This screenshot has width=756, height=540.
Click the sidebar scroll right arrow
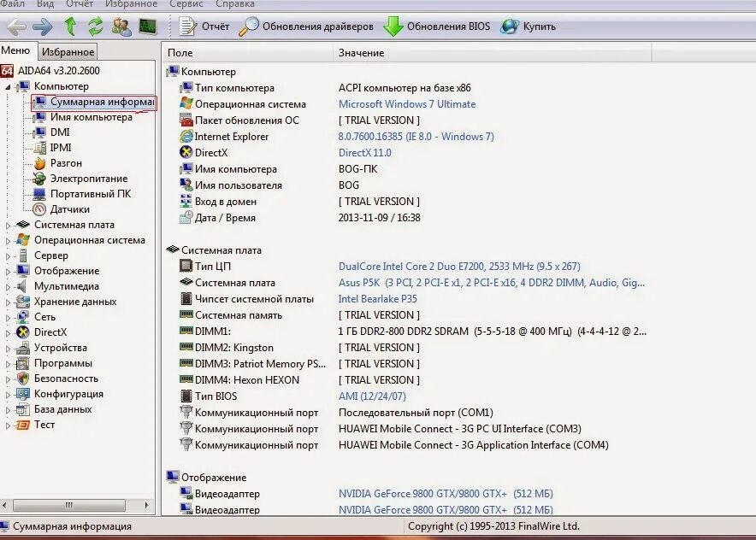coord(146,505)
